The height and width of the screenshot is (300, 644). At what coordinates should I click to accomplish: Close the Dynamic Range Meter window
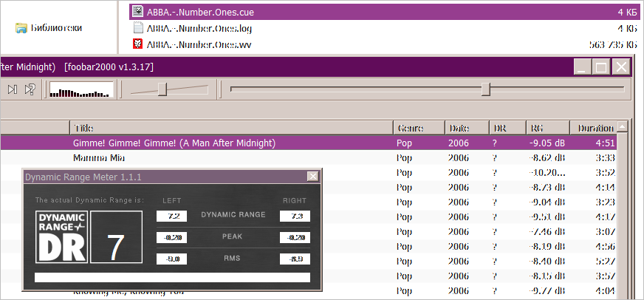[312, 177]
